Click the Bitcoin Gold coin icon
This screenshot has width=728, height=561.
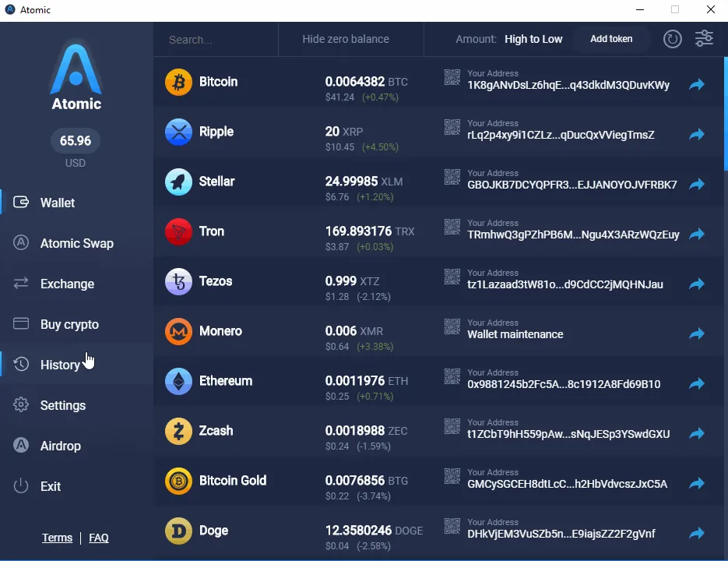point(178,481)
